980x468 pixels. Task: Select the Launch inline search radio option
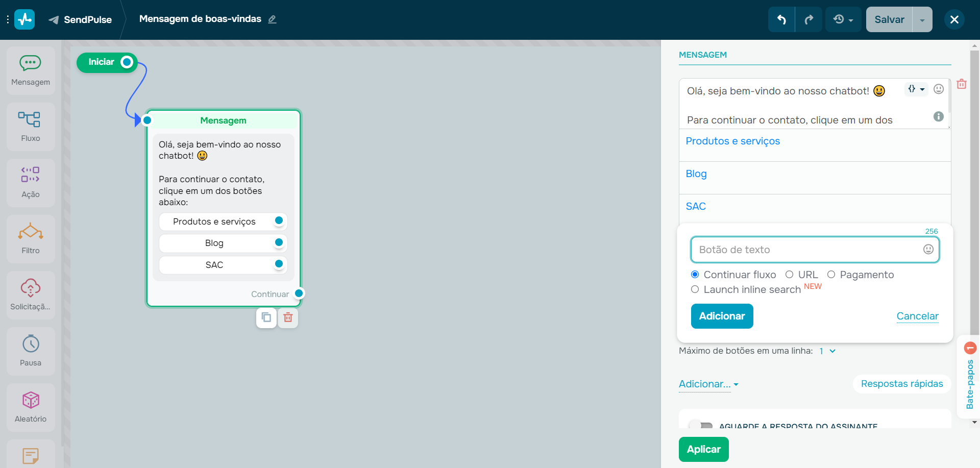695,289
